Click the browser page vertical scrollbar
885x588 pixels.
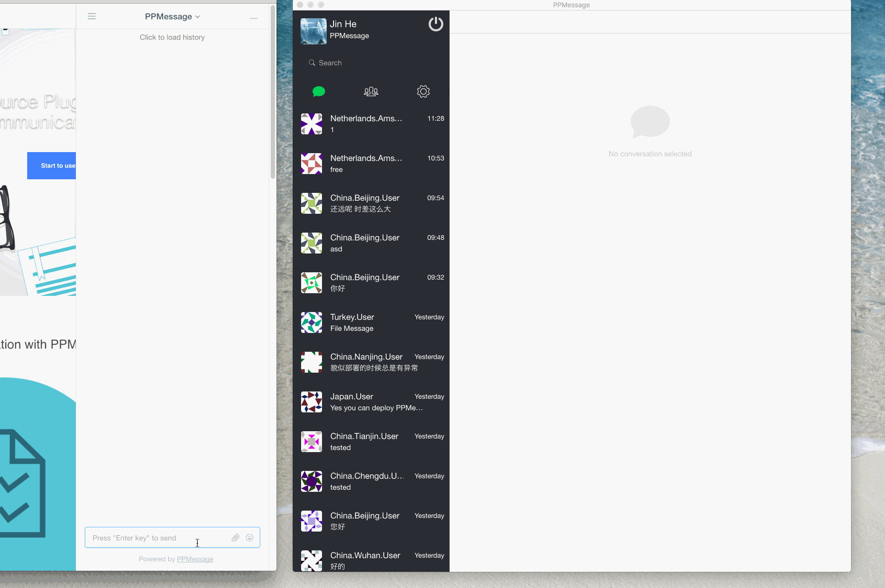[x=272, y=93]
